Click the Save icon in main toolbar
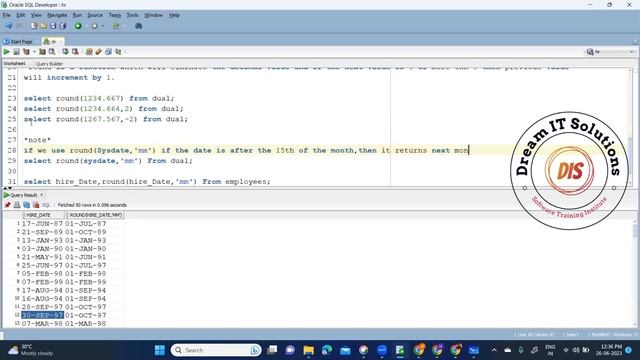640x360 pixels. click(53, 26)
